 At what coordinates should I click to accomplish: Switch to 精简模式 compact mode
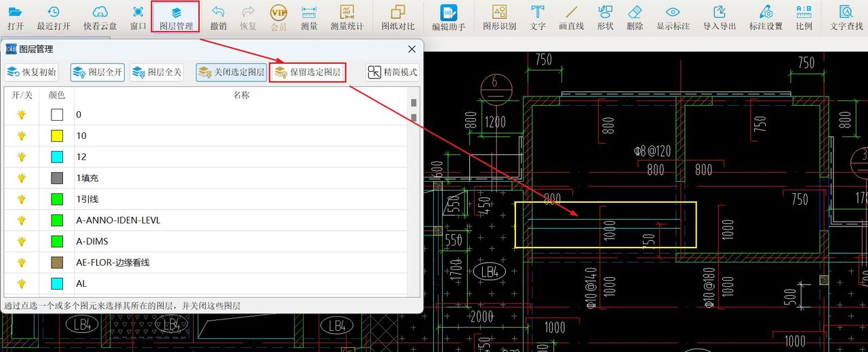click(393, 72)
